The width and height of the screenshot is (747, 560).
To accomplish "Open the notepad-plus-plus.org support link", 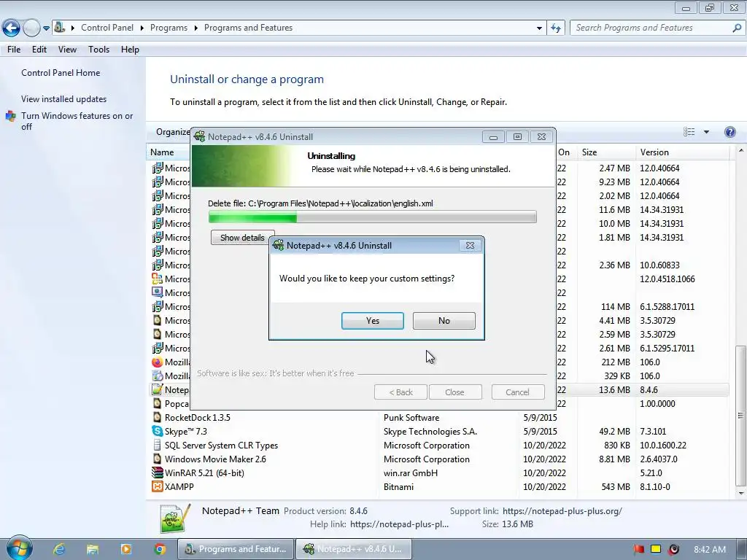I will tap(562, 511).
